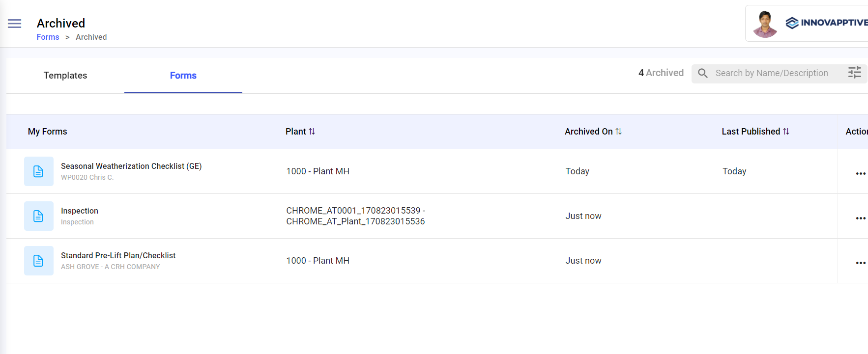Open actions menu for Standard Pre-Lift Plan
Viewport: 868px width, 354px height.
(x=860, y=263)
